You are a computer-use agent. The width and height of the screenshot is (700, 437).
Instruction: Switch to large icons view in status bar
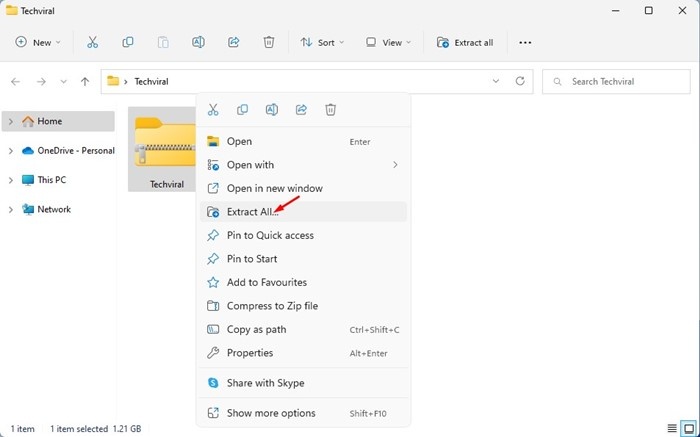689,429
